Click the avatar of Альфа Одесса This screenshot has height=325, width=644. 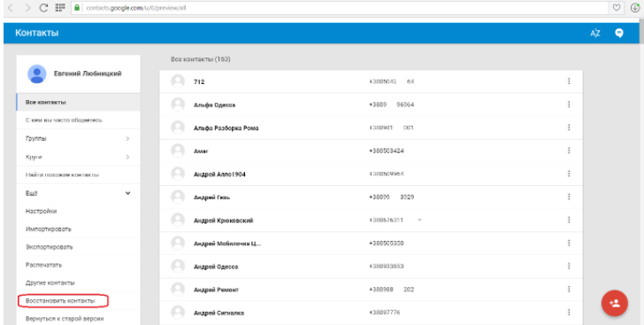tap(178, 104)
